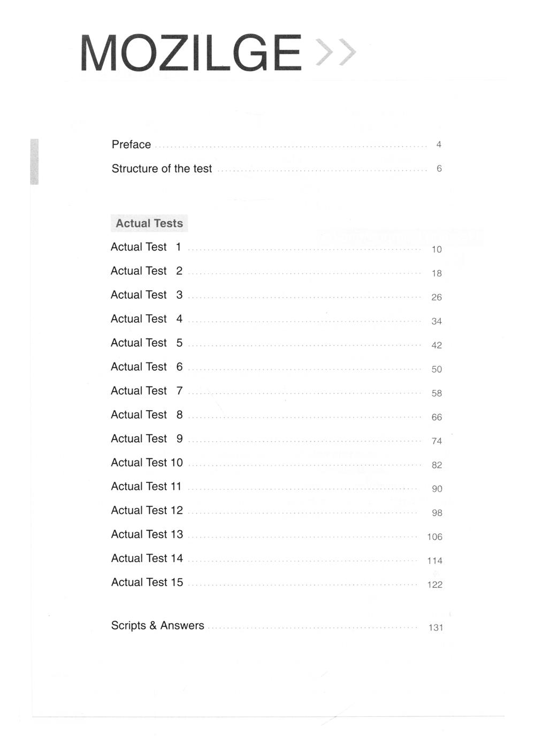The width and height of the screenshot is (535, 756).
Task: Click Actual Test 9 entry
Action: [147, 439]
